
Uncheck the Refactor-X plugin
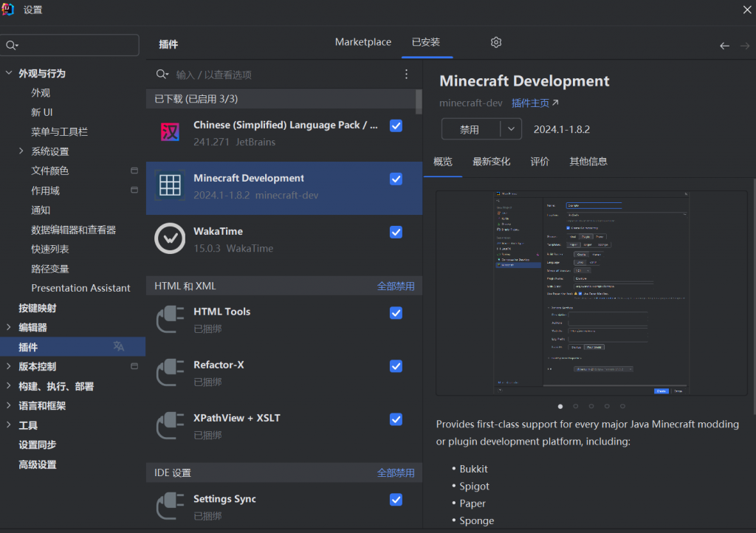396,366
